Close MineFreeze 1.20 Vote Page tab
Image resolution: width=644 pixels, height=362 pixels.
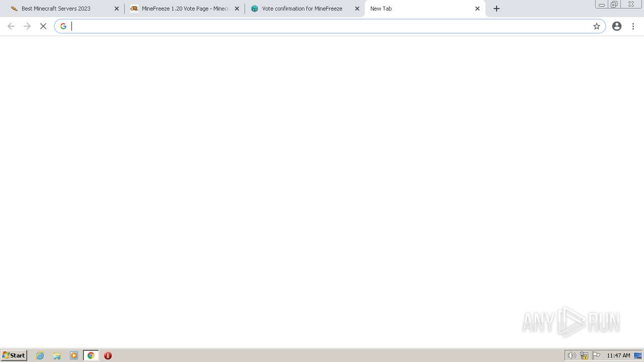(x=237, y=9)
